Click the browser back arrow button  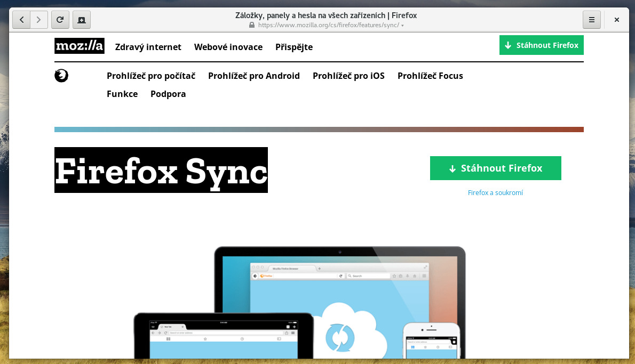[21, 20]
